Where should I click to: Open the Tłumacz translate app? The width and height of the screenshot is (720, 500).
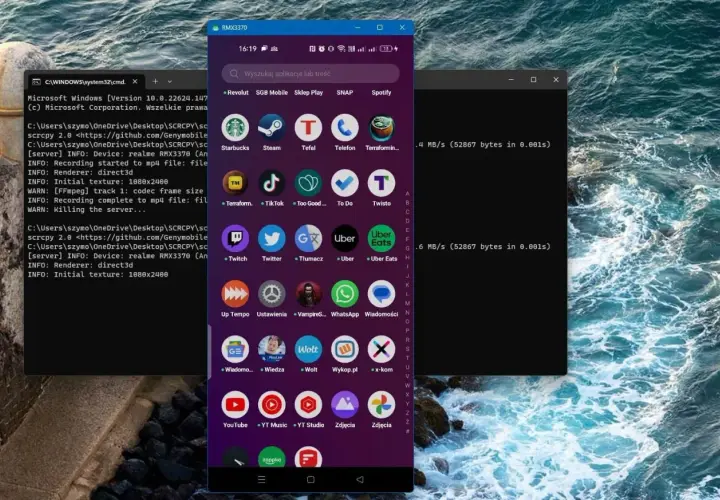(x=308, y=238)
